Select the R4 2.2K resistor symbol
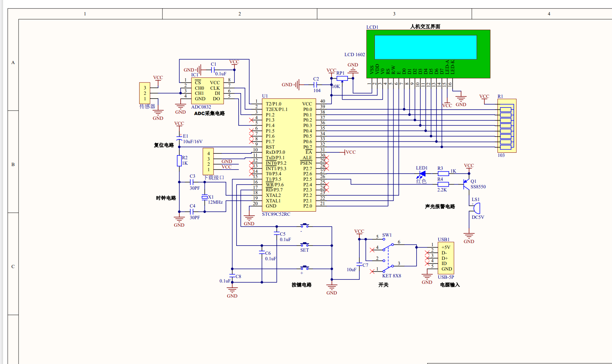 coord(443,184)
